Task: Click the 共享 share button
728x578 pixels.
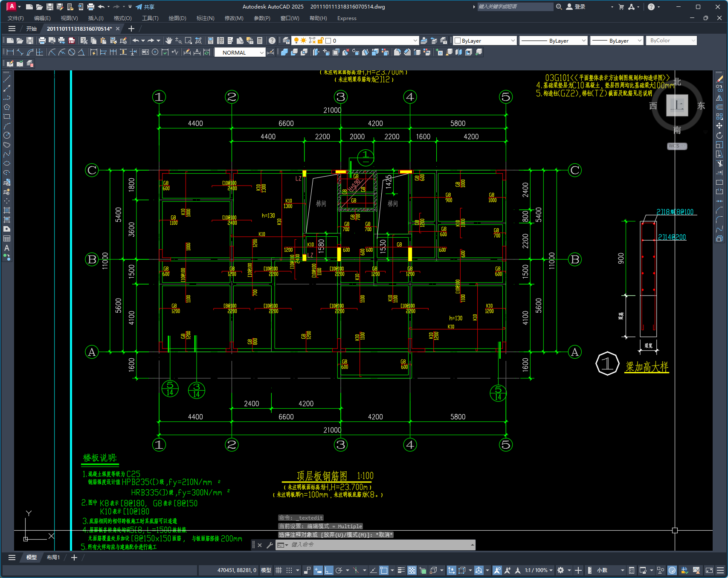Action: [x=145, y=7]
